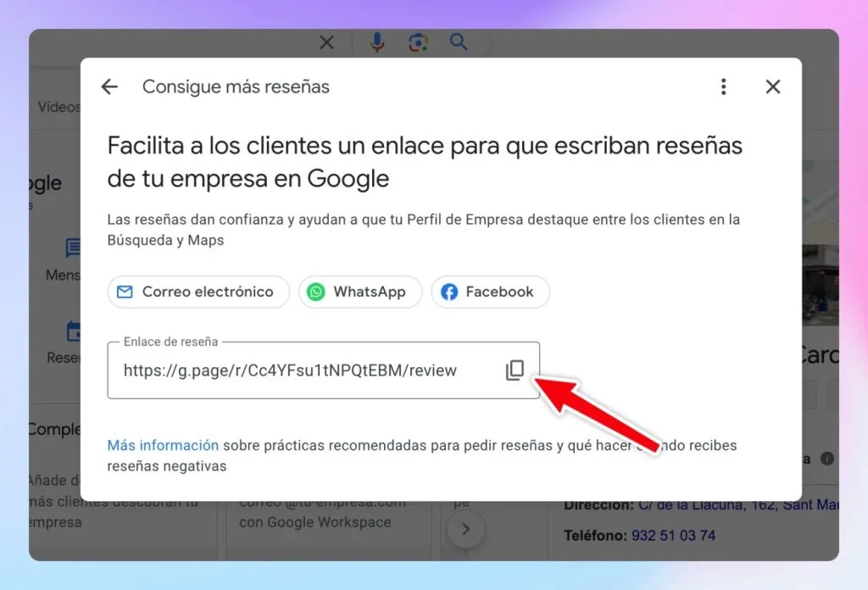The height and width of the screenshot is (590, 868).
Task: Go back with the dialog's left arrow
Action: 109,87
